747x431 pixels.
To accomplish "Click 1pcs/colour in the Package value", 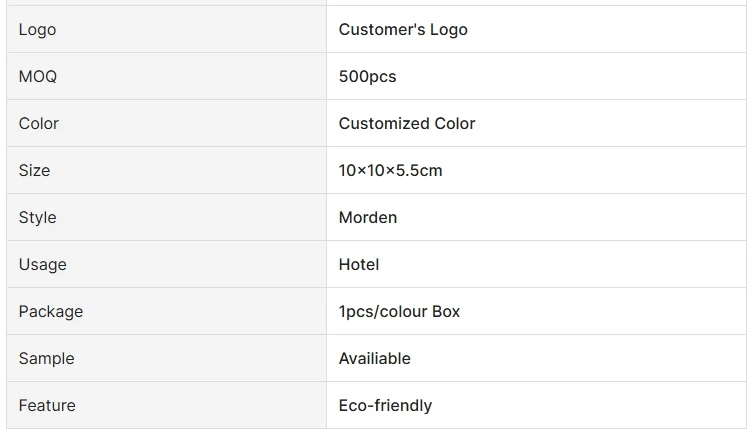I will pyautogui.click(x=383, y=312).
